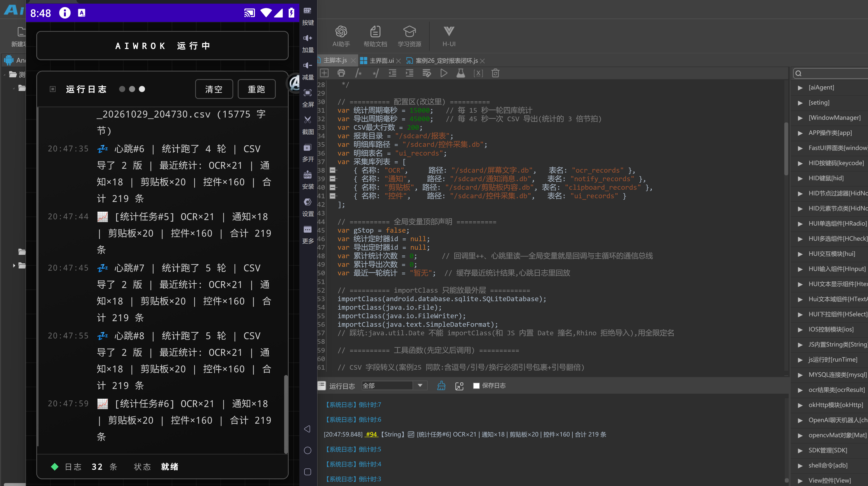Viewport: 868px width, 486px height.
Task: Click 安装 APK install icon
Action: tap(308, 179)
